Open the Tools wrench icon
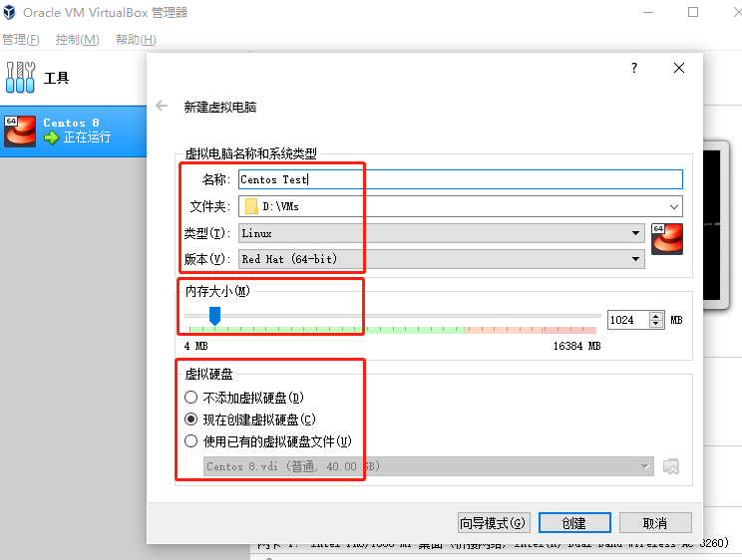The image size is (742, 560). tap(20, 77)
